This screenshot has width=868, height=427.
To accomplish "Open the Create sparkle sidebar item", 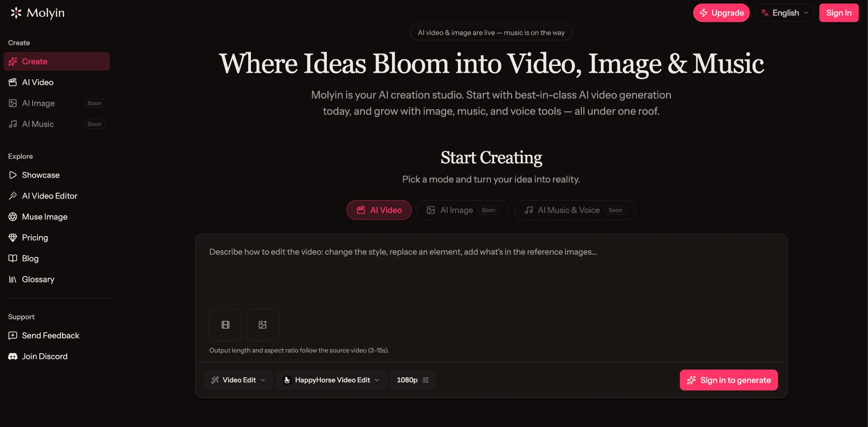I will (57, 62).
